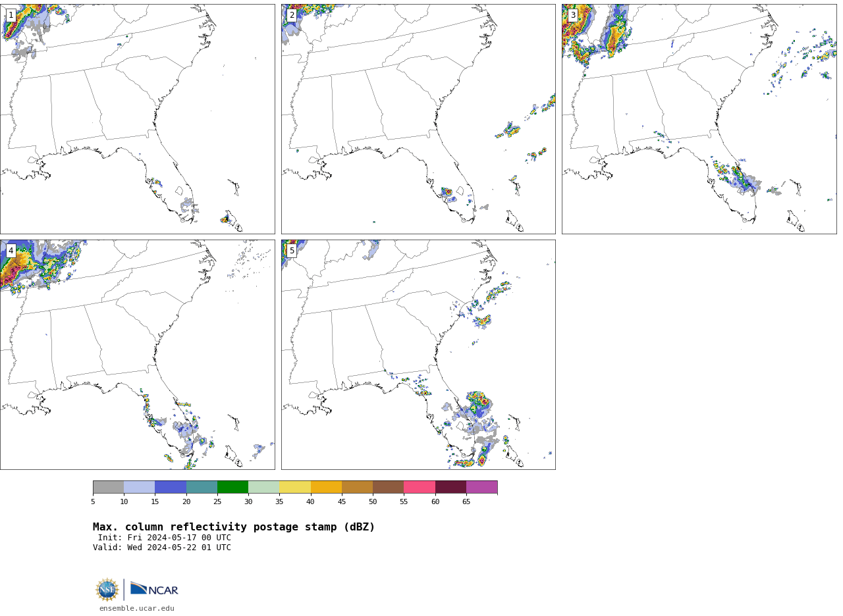Image resolution: width=843 pixels, height=616 pixels.
Task: Click the teal 20-25 dBZ swatch
Action: tap(202, 487)
